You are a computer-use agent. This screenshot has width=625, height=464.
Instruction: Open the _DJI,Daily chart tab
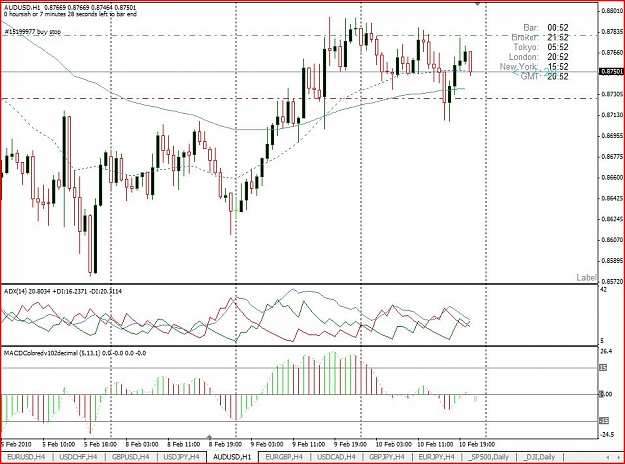point(539,457)
